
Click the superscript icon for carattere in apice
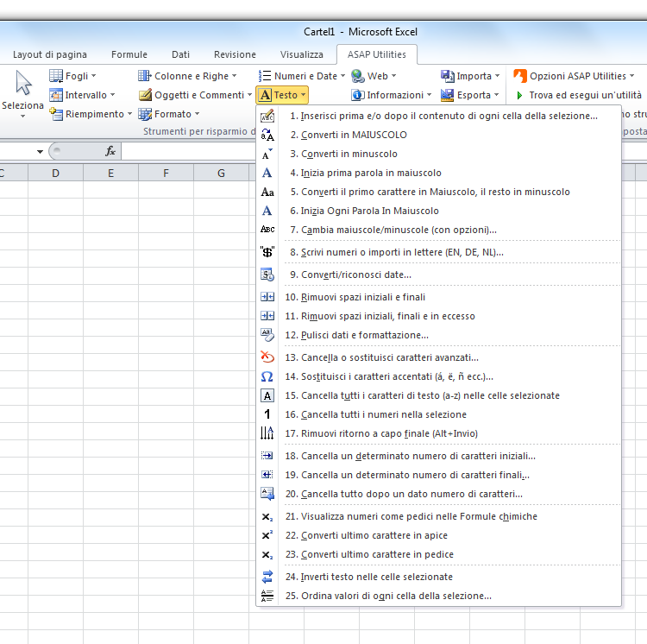pyautogui.click(x=267, y=535)
